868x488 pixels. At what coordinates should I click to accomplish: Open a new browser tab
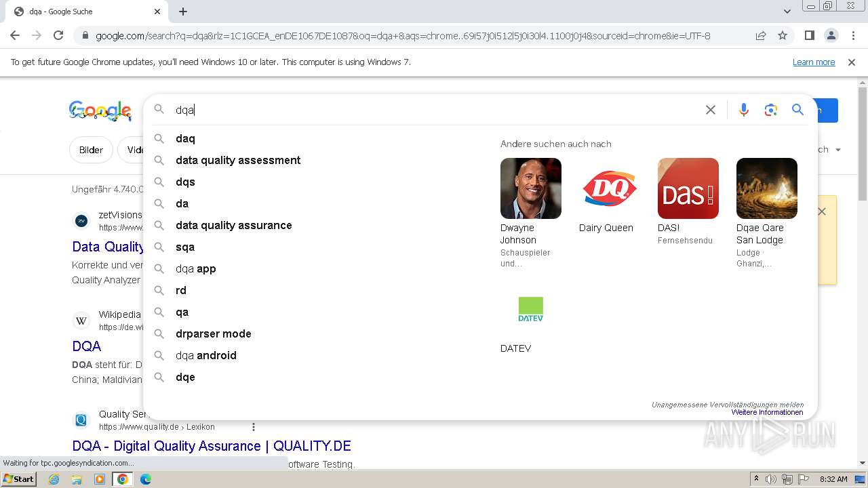183,12
